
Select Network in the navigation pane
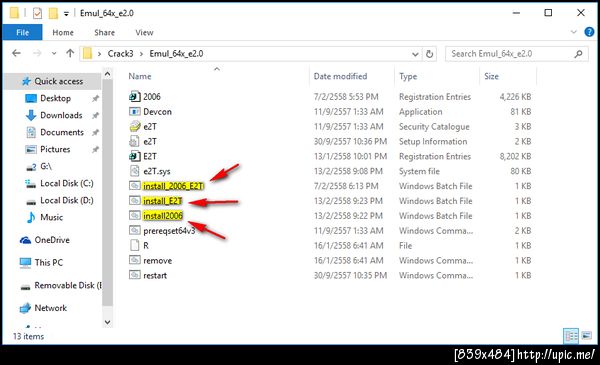pyautogui.click(x=51, y=308)
